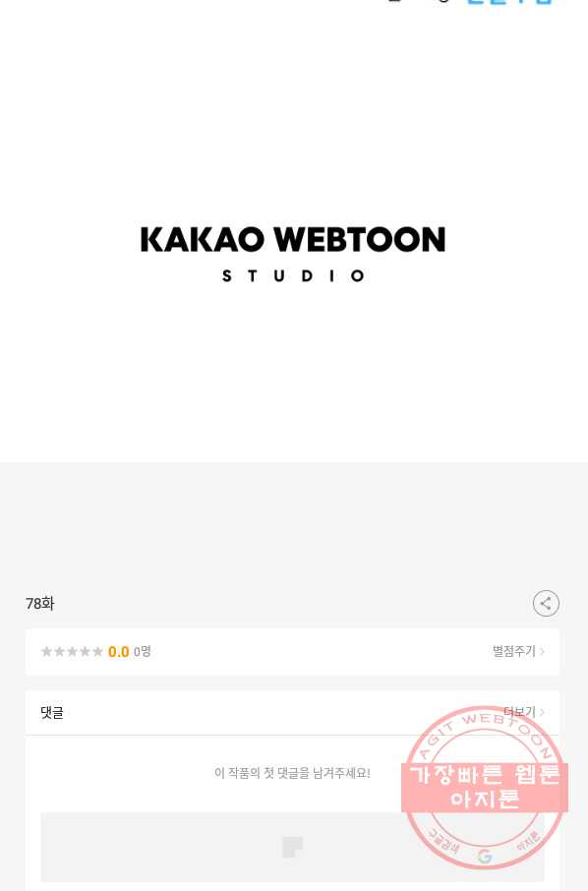Screen dimensions: 588x891
Task: Click the KAKAO WEBTOON logo image
Action: click(293, 254)
